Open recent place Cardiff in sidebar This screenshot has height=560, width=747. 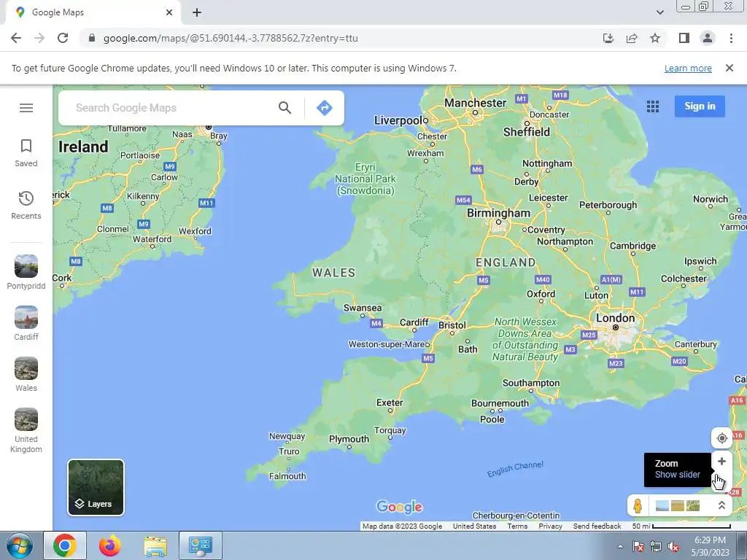[26, 323]
